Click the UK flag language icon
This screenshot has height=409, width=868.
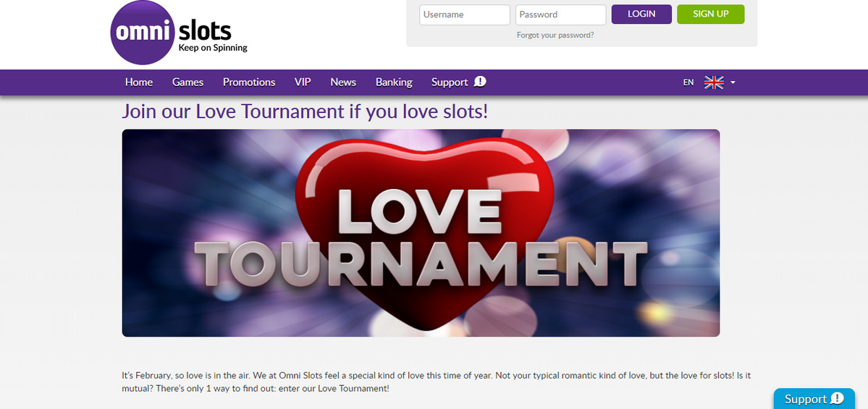tap(714, 83)
